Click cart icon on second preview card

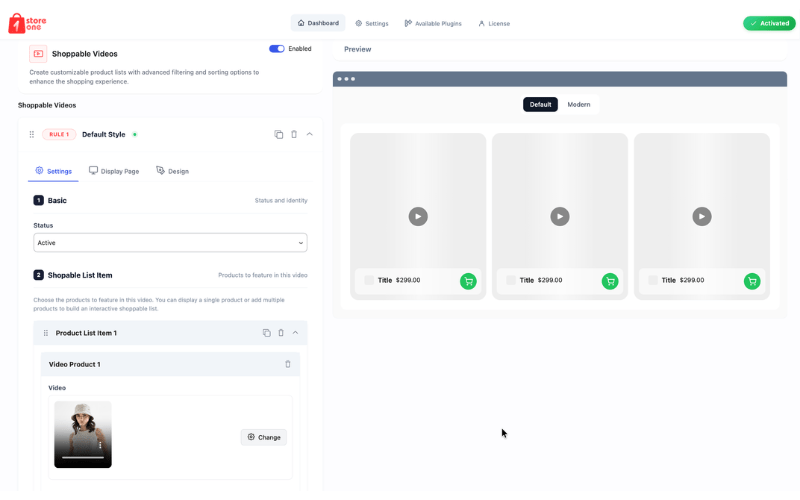tap(610, 281)
